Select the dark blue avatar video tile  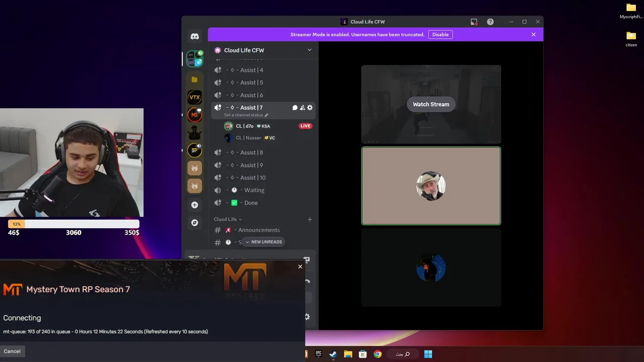coord(431,267)
